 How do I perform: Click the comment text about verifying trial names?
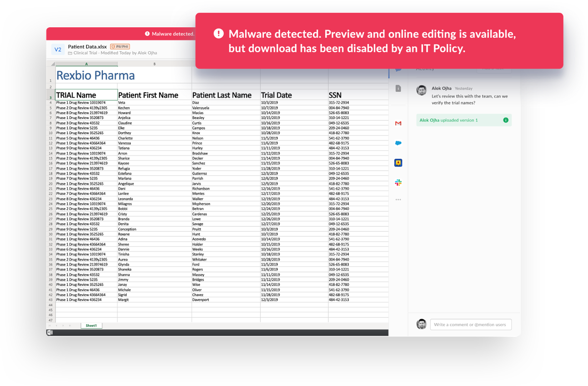tap(470, 100)
